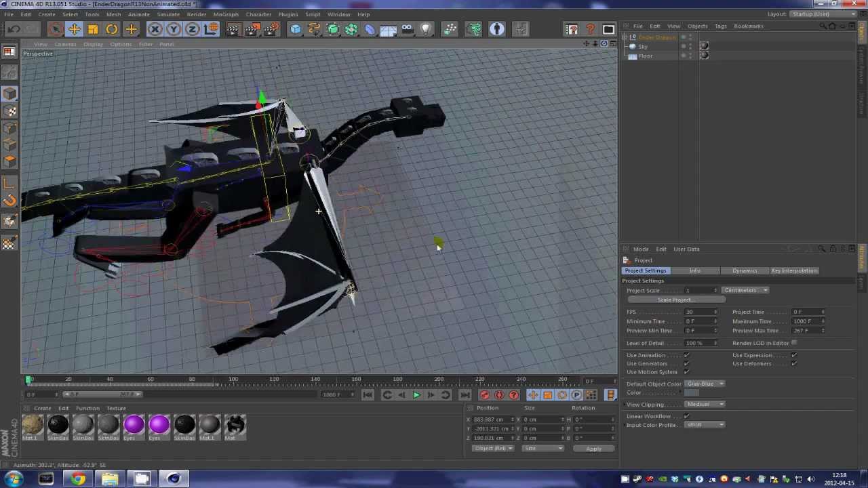
Task: Toggle Use Animation checkbox
Action: 686,355
